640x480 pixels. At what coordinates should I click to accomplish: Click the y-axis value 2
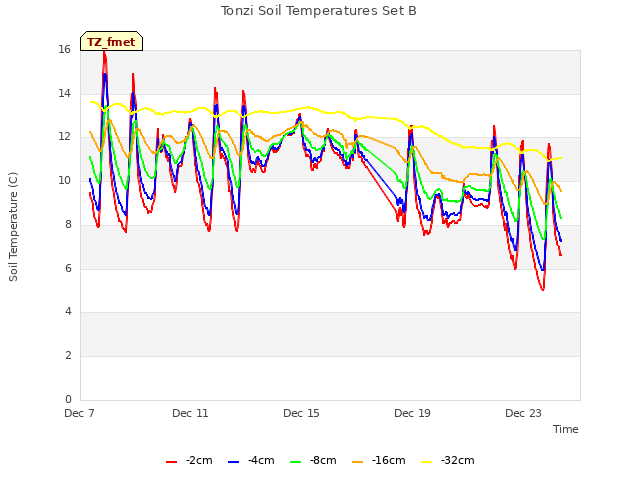point(68,356)
